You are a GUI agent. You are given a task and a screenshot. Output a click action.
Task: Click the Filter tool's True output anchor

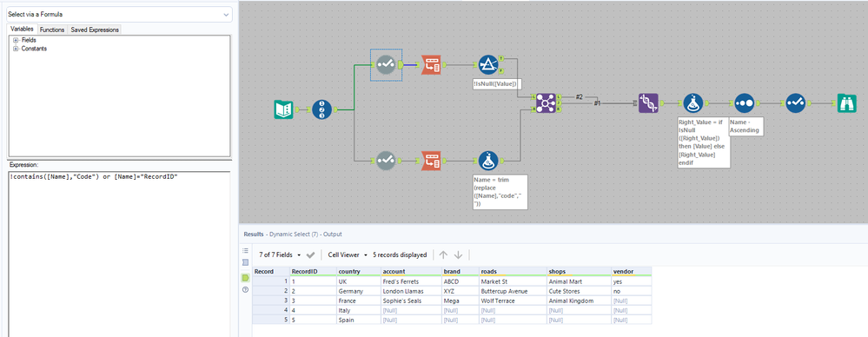[x=501, y=58]
